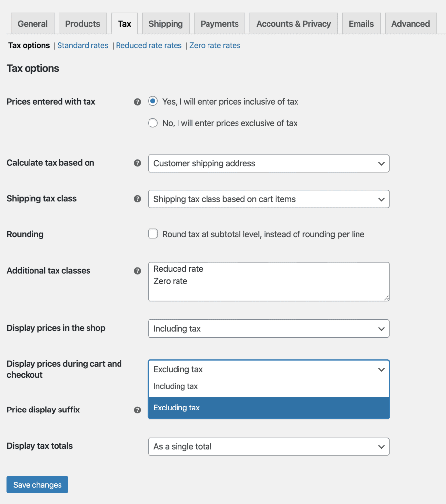Switch to the Shipping tab

[166, 24]
